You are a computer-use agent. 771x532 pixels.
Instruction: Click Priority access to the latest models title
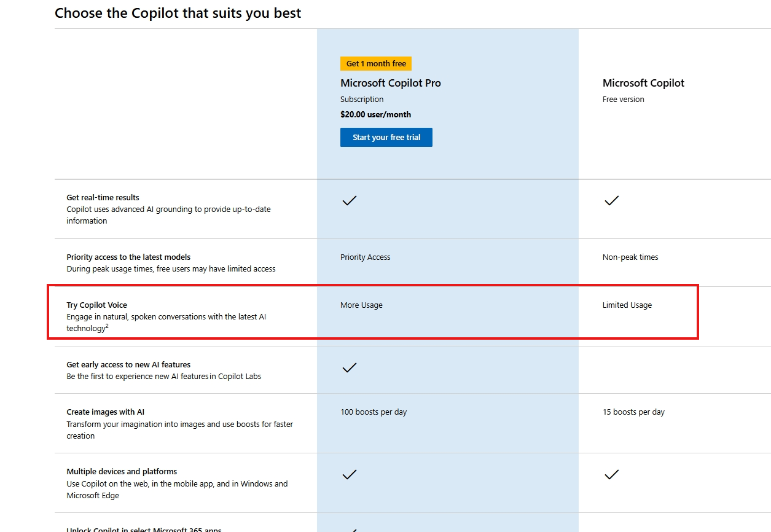128,257
